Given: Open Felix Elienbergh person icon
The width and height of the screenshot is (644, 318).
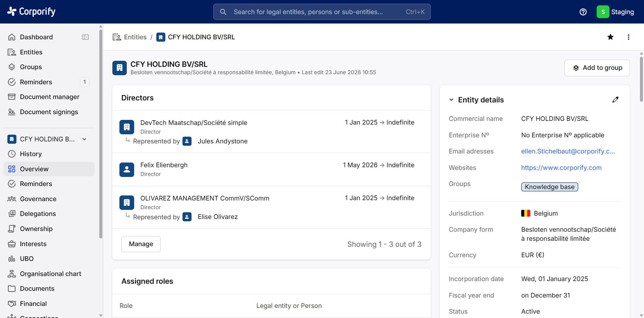Looking at the screenshot, I should point(127,170).
